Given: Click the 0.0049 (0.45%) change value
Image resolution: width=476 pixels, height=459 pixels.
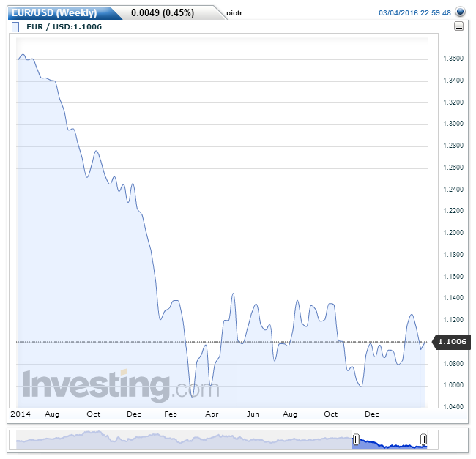Looking at the screenshot, I should 163,12.
